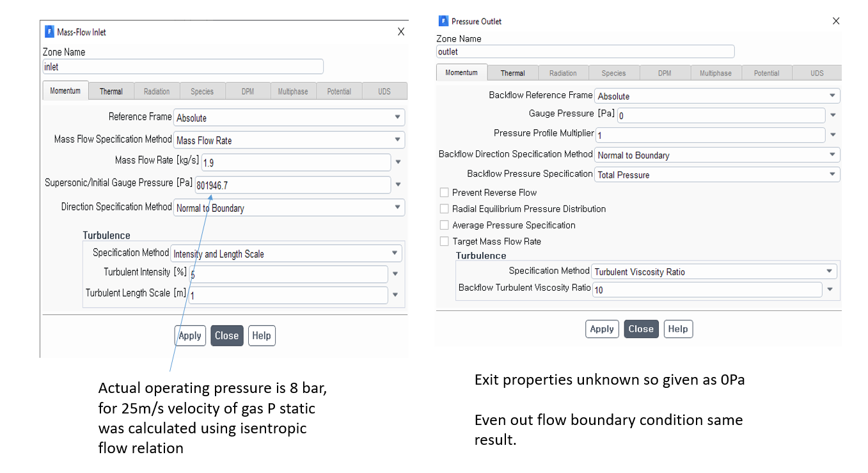
Task: Toggle Radial Equilibrium Pressure Distribution checkbox
Action: pyautogui.click(x=445, y=209)
